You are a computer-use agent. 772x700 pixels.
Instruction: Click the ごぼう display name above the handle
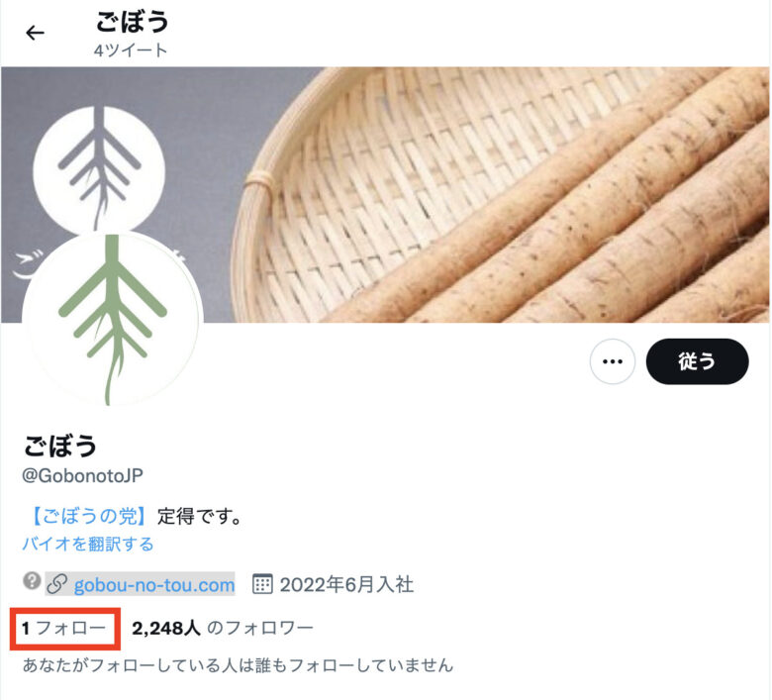(x=60, y=446)
